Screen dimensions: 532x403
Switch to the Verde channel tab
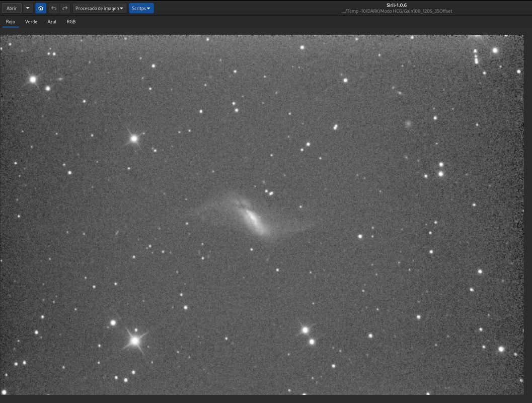click(31, 22)
